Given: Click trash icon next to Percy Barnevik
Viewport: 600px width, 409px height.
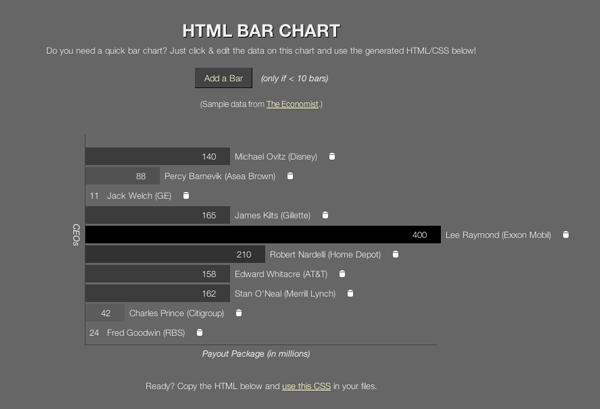Looking at the screenshot, I should click(290, 176).
